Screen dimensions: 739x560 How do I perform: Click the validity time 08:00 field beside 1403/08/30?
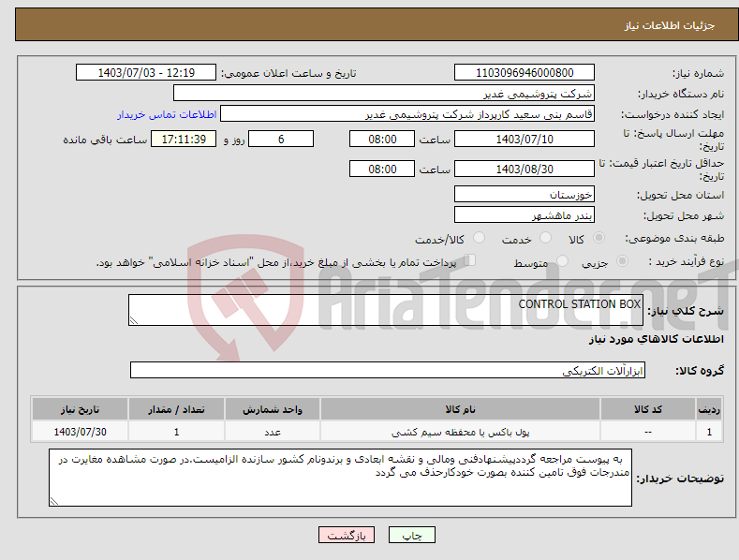click(382, 169)
